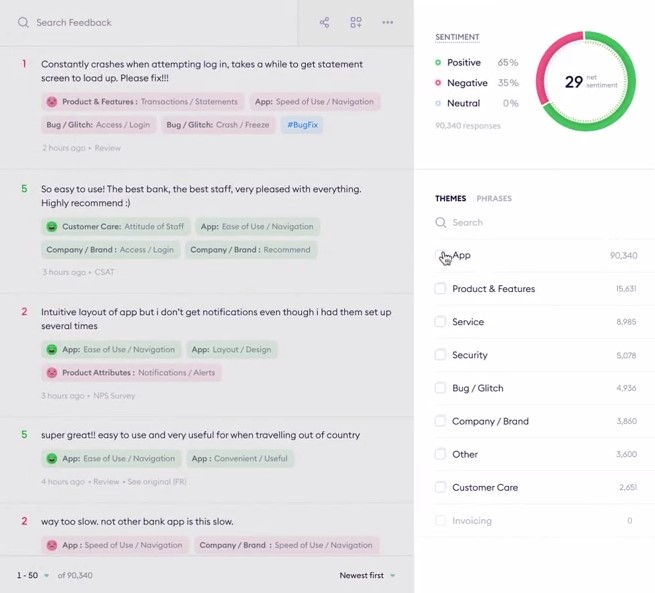Click the negative face on Product & Features tag
This screenshot has height=593, width=655.
click(x=51, y=101)
